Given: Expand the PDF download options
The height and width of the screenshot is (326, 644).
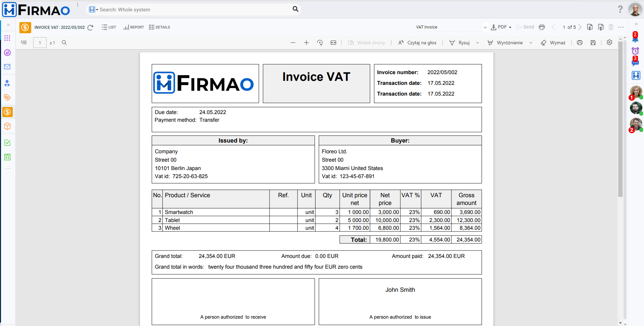Looking at the screenshot, I should coord(510,27).
